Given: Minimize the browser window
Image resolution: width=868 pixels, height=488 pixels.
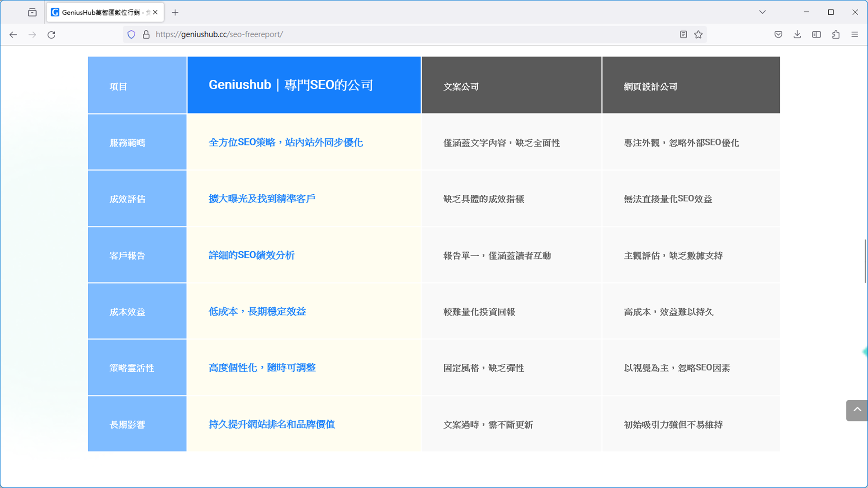Looking at the screenshot, I should (806, 12).
